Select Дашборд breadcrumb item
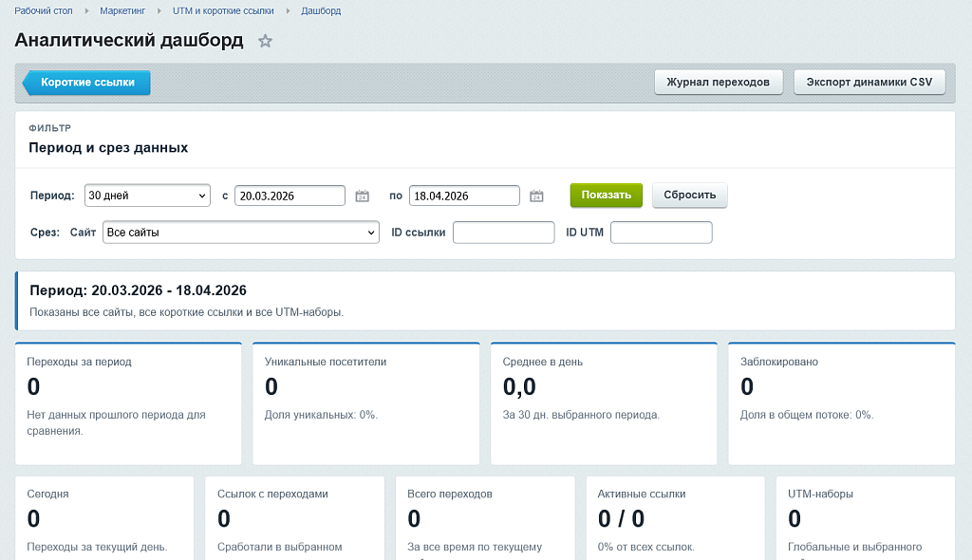 point(321,10)
